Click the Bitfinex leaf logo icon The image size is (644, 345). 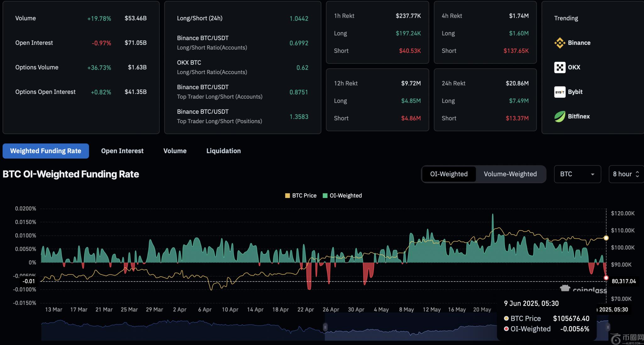pos(560,117)
